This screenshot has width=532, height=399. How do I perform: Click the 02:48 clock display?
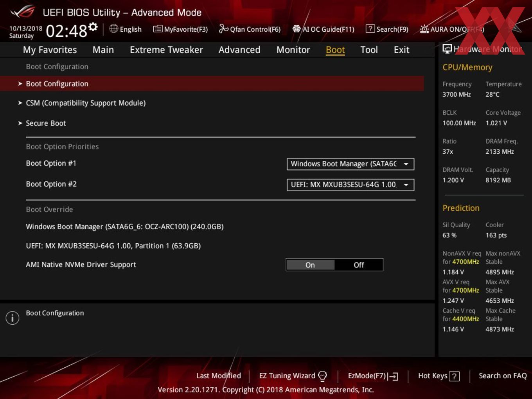(x=66, y=31)
